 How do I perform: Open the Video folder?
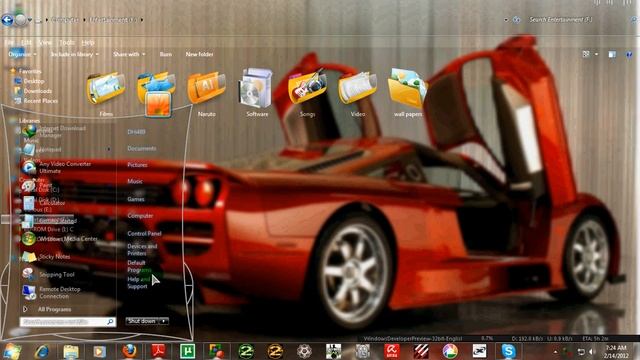coord(358,94)
